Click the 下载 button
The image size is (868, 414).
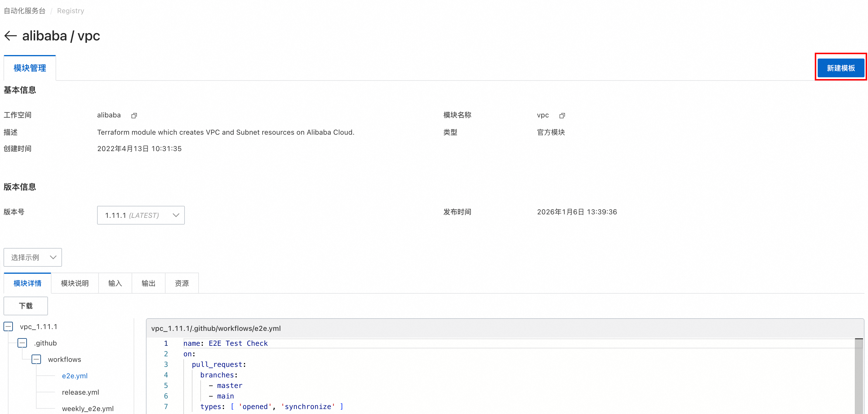click(26, 306)
